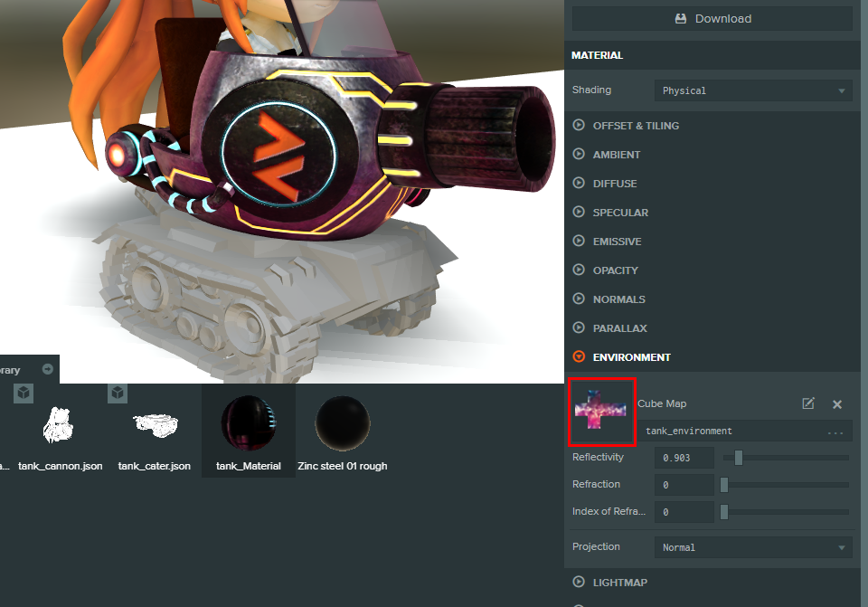
Task: Click the Download button
Action: point(712,19)
